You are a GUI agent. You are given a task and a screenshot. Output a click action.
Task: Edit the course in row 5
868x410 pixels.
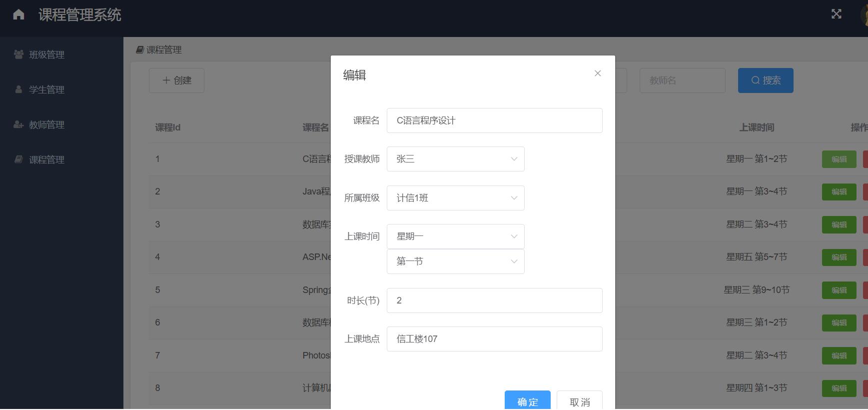tap(839, 290)
